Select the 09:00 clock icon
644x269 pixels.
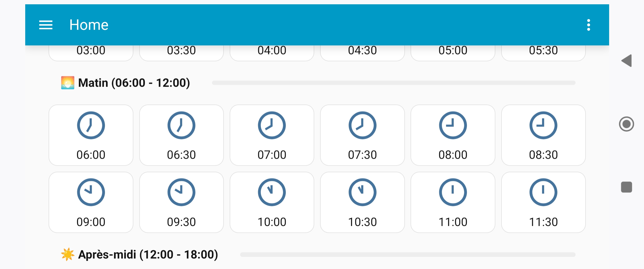[x=91, y=192]
